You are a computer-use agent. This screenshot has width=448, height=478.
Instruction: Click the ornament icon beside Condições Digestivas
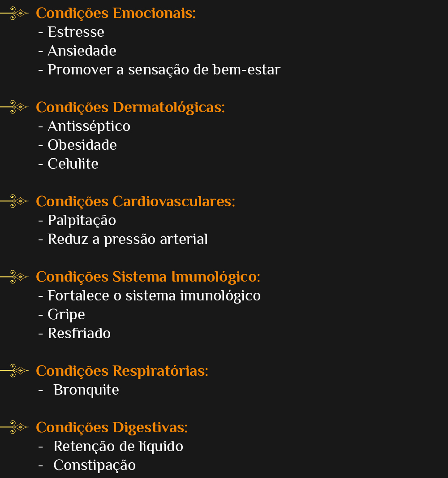[14, 427]
